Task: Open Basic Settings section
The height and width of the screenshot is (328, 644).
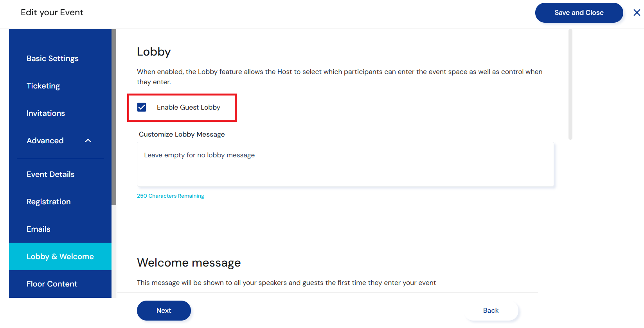Action: click(x=52, y=58)
